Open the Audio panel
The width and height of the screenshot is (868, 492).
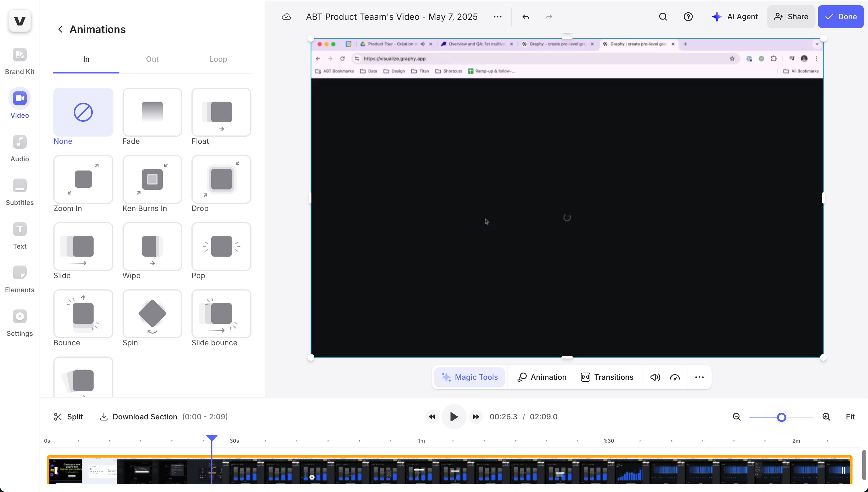click(20, 149)
